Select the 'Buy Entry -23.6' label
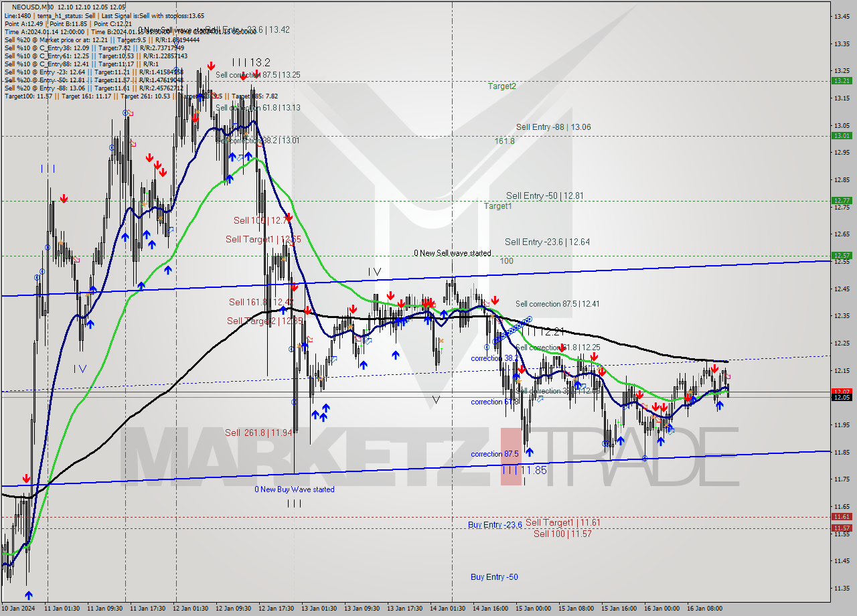 click(495, 525)
